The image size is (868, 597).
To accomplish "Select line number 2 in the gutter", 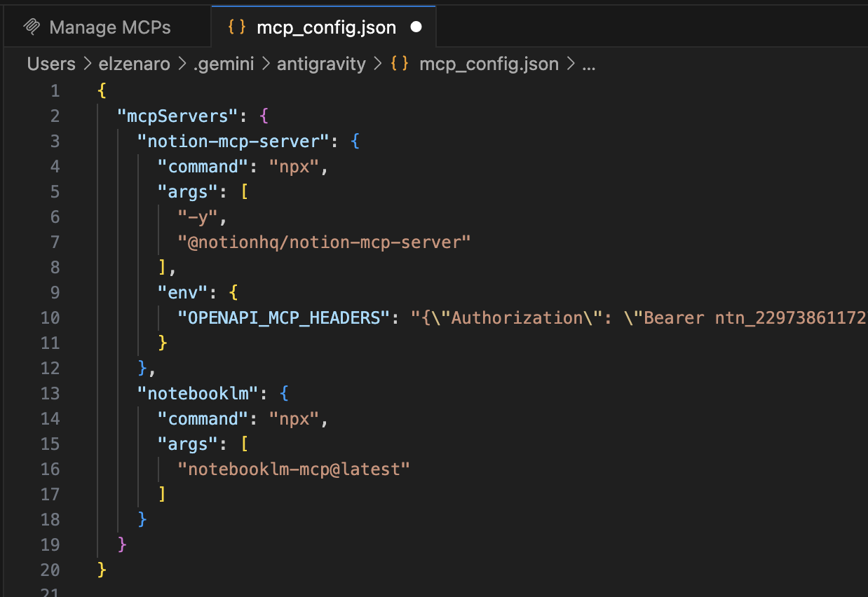I will pos(55,116).
